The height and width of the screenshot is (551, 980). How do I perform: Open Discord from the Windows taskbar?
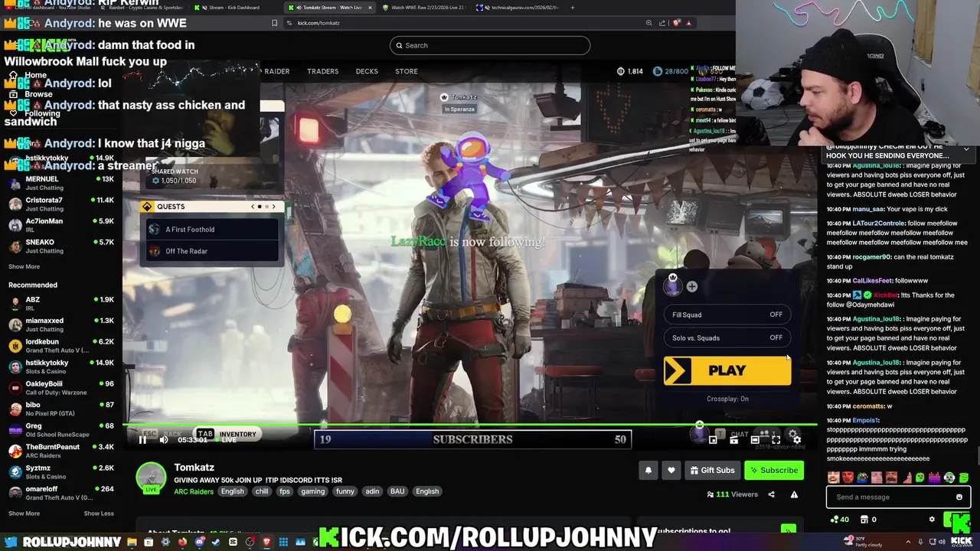(x=200, y=542)
